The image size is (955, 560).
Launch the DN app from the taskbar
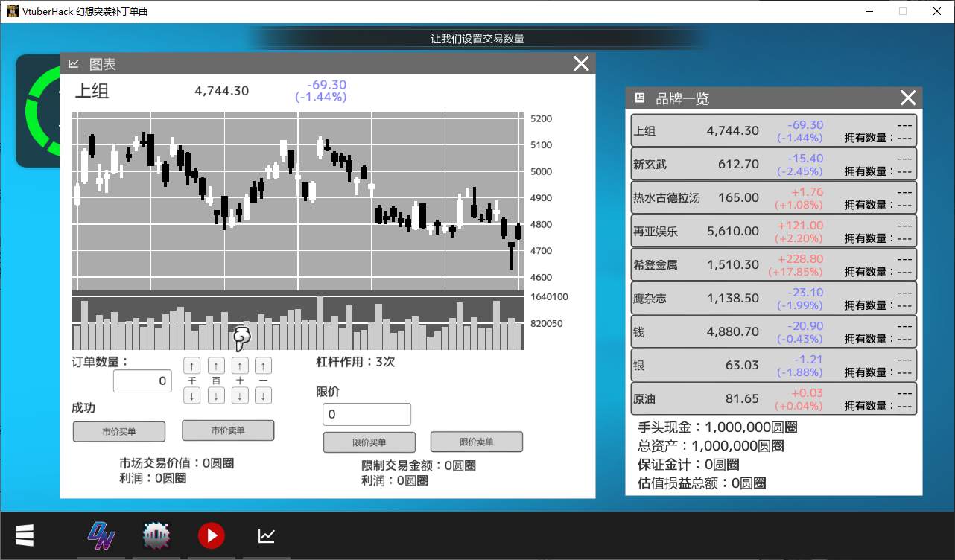(x=101, y=535)
